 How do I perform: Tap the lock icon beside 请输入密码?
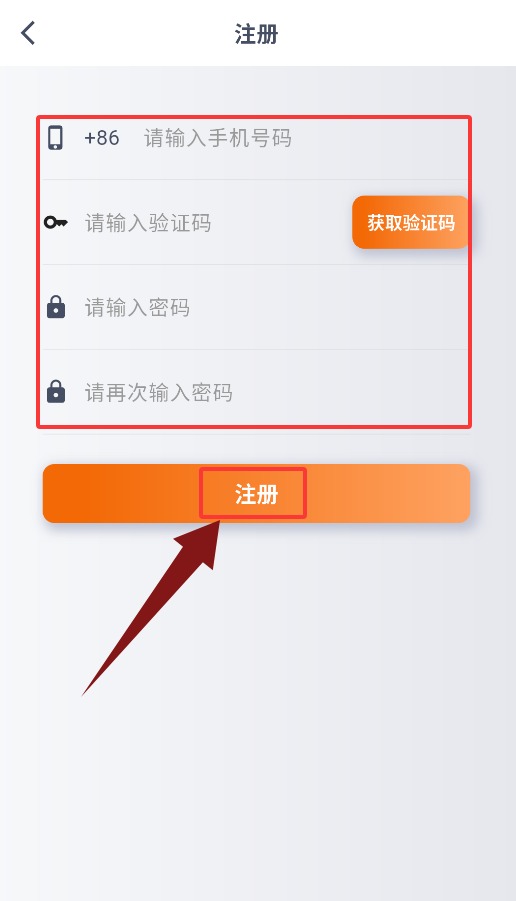tap(56, 307)
